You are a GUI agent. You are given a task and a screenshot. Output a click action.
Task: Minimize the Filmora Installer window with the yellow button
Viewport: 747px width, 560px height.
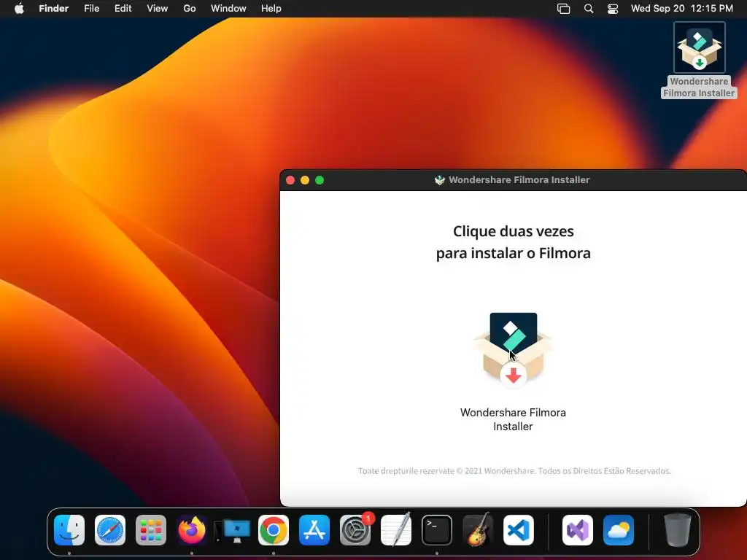coord(305,180)
